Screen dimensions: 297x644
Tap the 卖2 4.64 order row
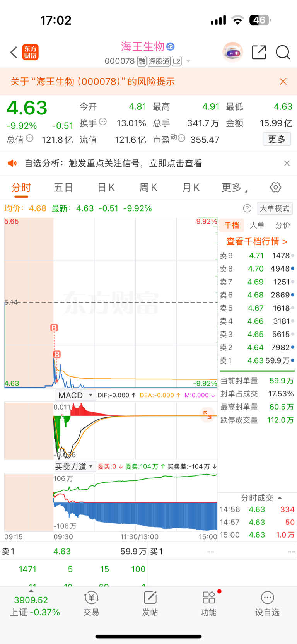[257, 348]
